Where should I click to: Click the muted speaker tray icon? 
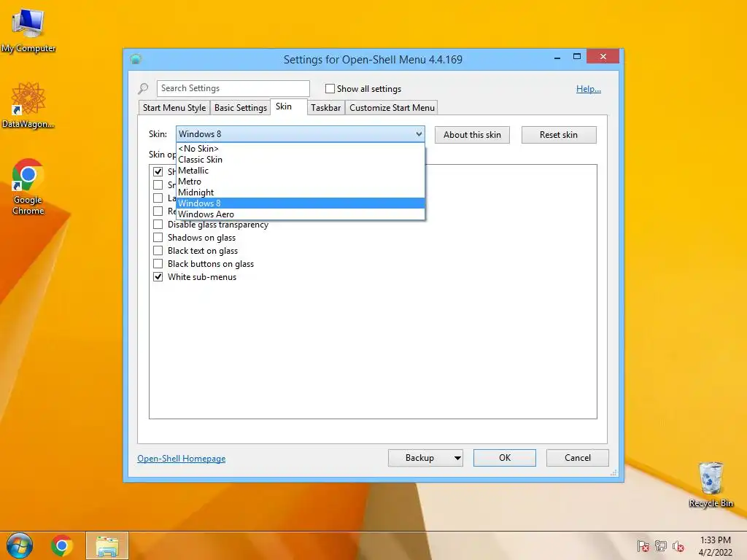point(678,546)
